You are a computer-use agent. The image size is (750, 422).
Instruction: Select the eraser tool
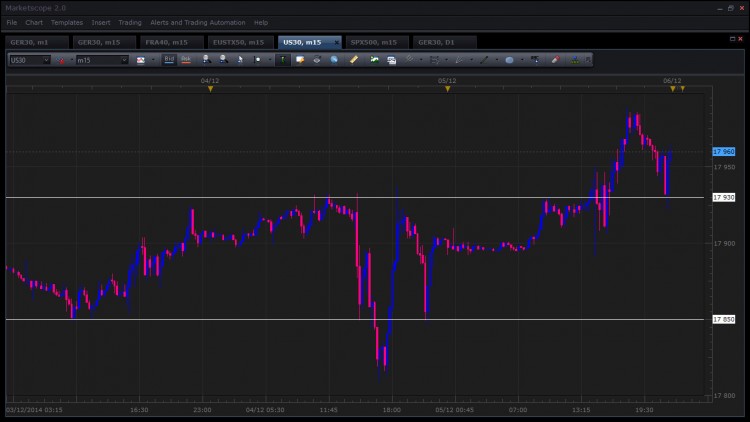point(555,60)
